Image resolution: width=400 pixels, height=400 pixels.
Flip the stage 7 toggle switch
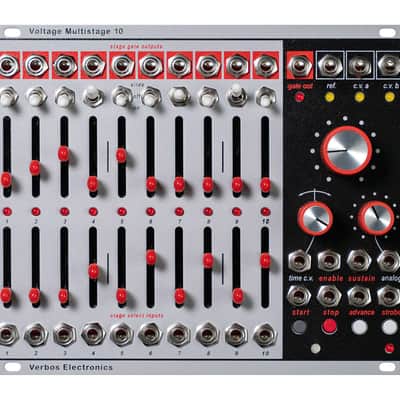179,95
